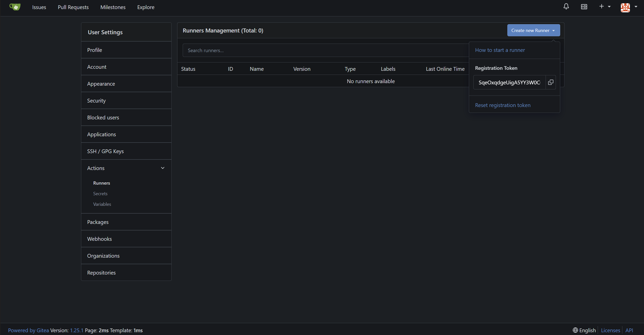Toggle the Create new Runner dropdown
Screen dimensions: 644x335
point(533,30)
